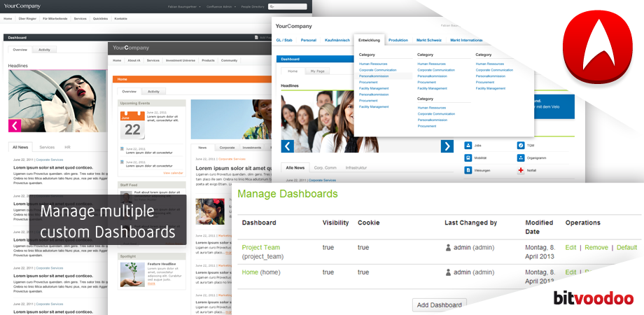Image resolution: width=644 pixels, height=315 pixels.
Task: Open the Mobilität bus icon
Action: [x=468, y=157]
